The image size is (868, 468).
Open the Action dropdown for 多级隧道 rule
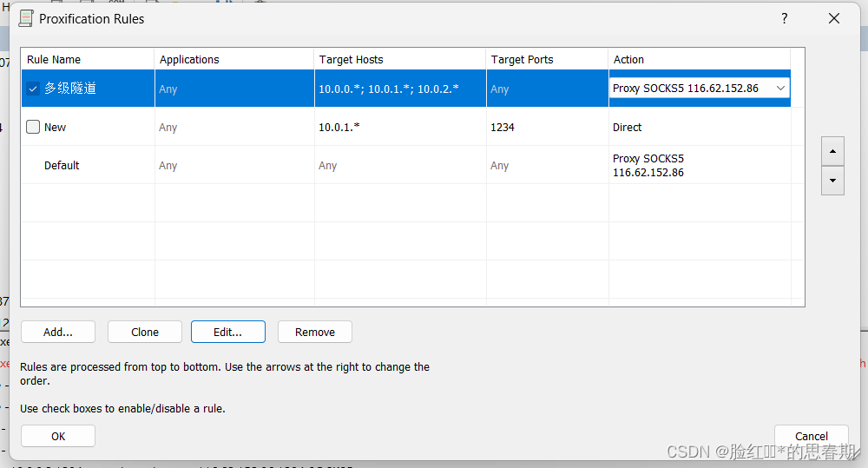pyautogui.click(x=779, y=89)
